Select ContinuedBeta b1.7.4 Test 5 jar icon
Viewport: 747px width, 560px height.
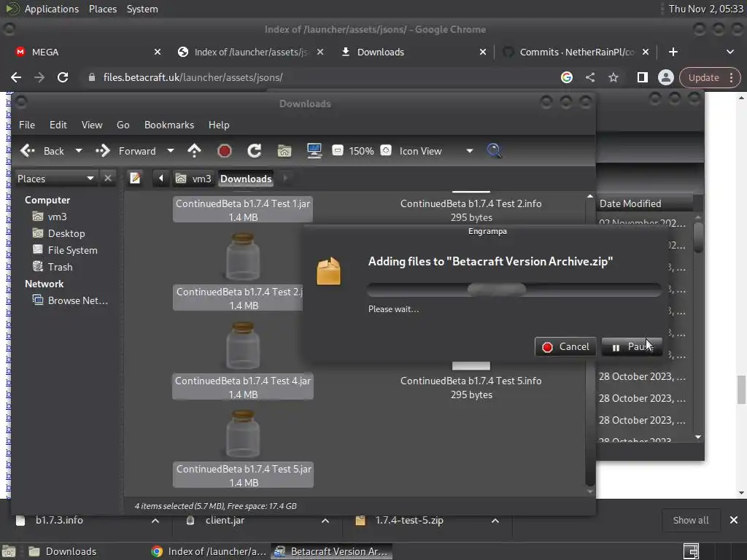point(243,435)
